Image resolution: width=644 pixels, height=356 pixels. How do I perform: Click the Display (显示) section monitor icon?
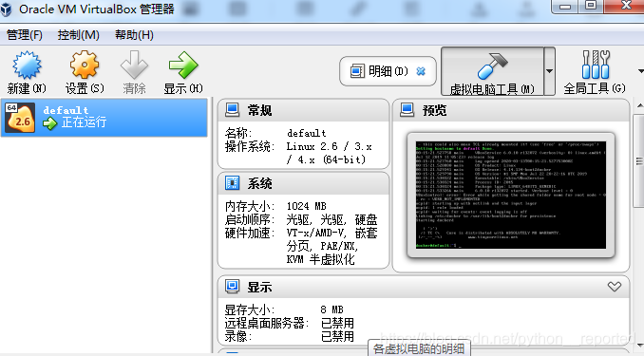click(x=232, y=286)
